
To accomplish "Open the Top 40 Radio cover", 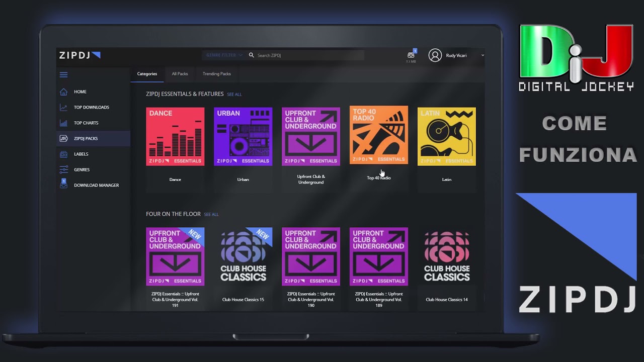I will (x=379, y=135).
